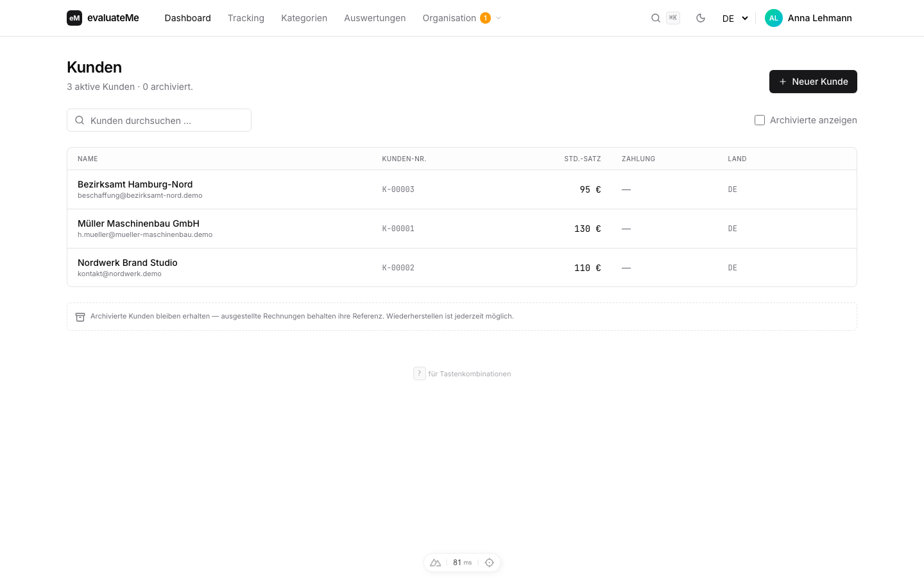Click the inspector crosshair icon
This screenshot has width=924, height=578.
coord(490,563)
